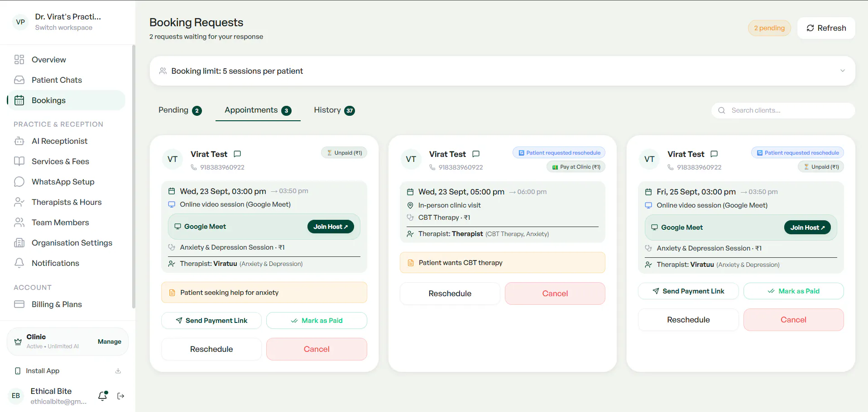Switch to the Pending tab
The height and width of the screenshot is (412, 868).
pyautogui.click(x=180, y=110)
